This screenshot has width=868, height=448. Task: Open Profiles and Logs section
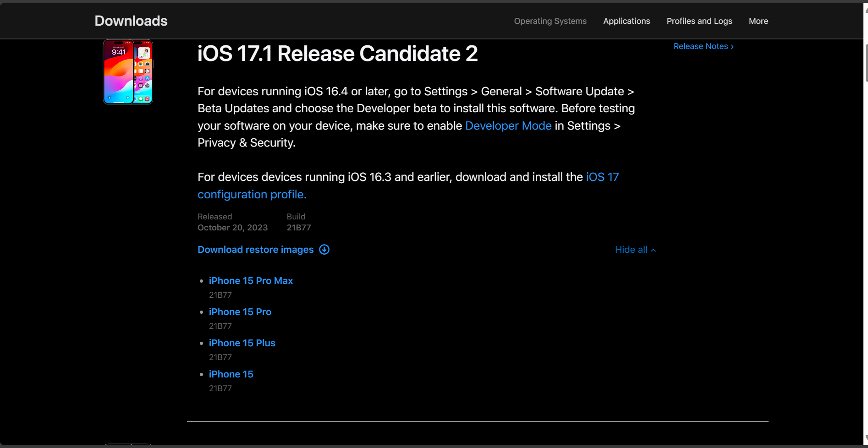point(699,21)
